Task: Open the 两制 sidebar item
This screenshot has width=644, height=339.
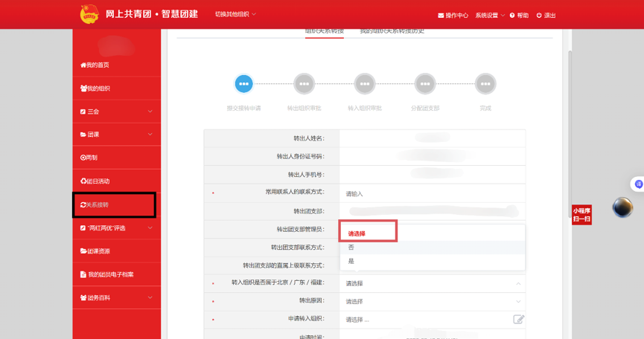Action: pos(89,158)
